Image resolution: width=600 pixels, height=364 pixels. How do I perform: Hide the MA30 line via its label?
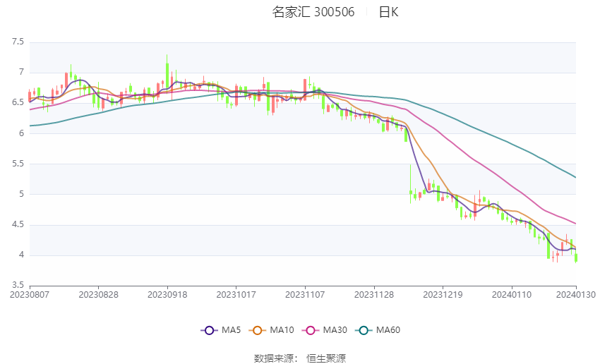(x=335, y=330)
